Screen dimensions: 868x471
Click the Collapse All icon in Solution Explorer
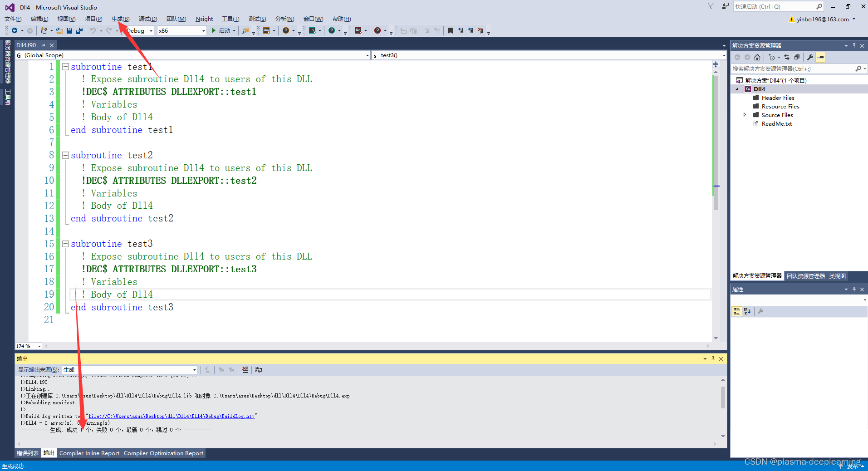pyautogui.click(x=797, y=57)
